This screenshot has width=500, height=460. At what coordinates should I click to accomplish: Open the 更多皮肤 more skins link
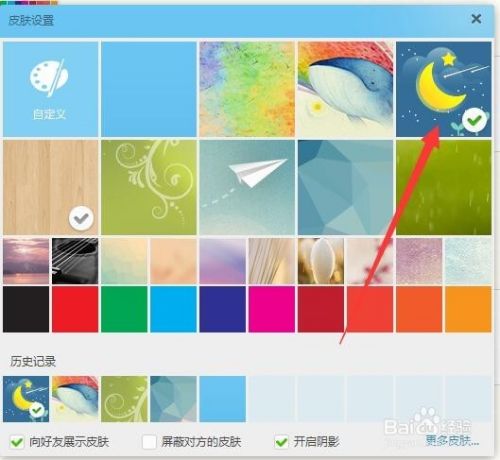pos(452,441)
